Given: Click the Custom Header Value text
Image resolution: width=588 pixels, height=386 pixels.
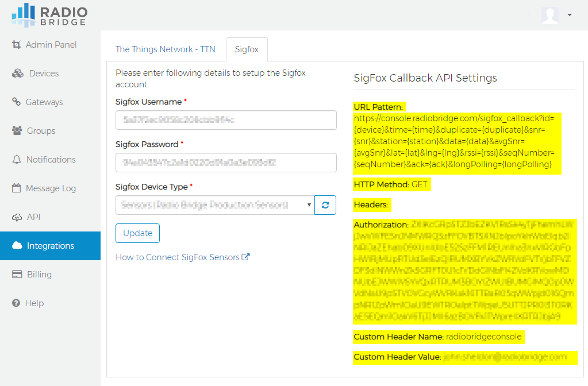Looking at the screenshot, I should point(460,357).
